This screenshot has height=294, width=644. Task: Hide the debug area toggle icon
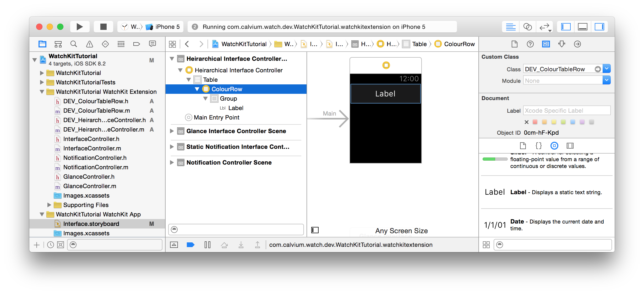coord(174,245)
